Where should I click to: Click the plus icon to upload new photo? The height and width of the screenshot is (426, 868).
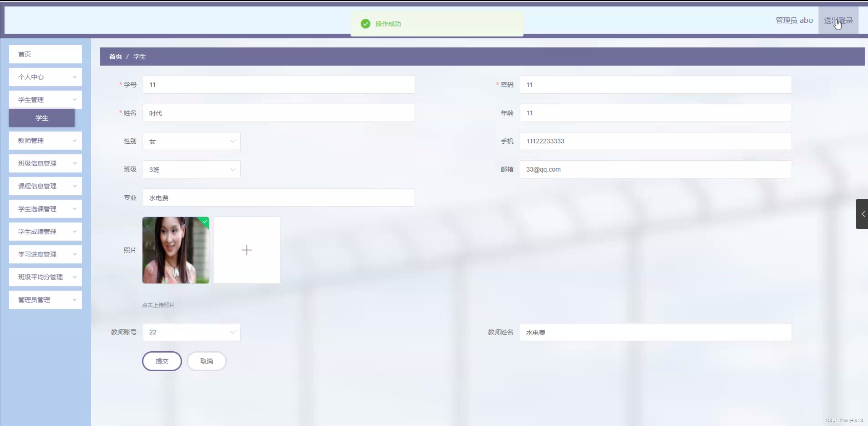(246, 250)
